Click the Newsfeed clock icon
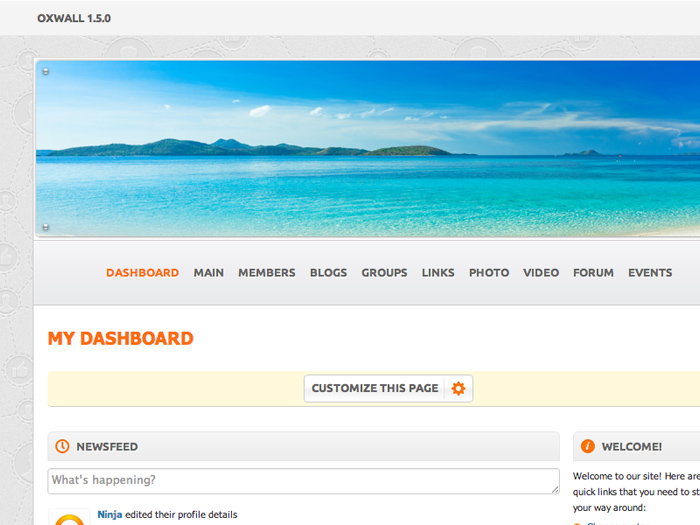700x525 pixels. (62, 447)
